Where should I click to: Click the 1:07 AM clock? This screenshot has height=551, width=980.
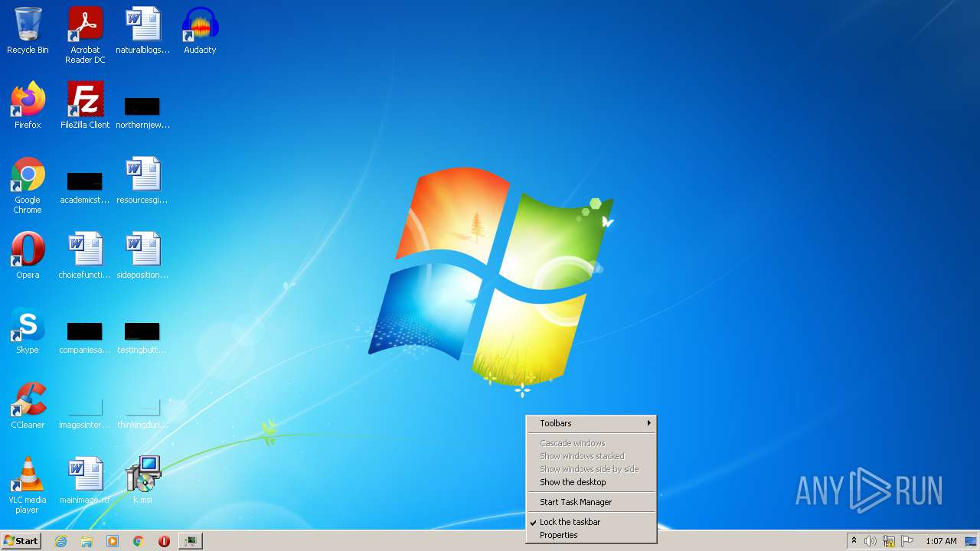[941, 541]
